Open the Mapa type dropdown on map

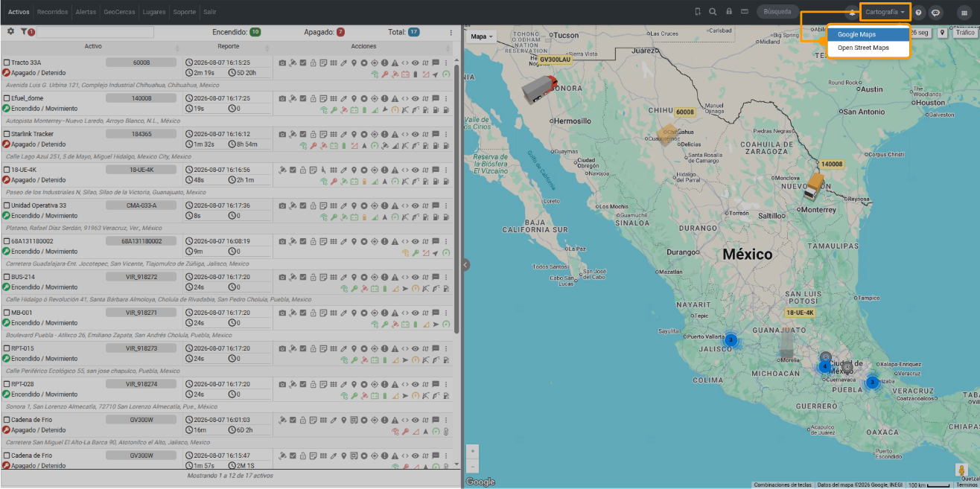tap(482, 36)
